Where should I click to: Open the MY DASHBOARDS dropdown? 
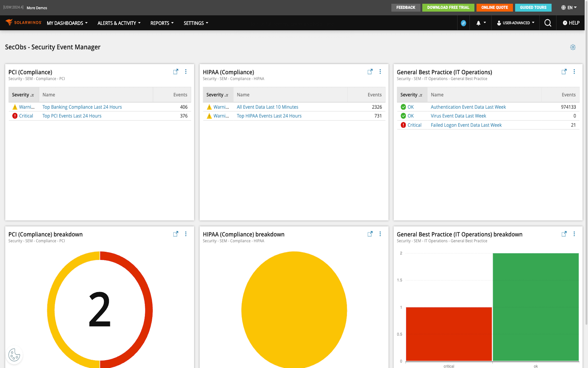click(x=67, y=23)
